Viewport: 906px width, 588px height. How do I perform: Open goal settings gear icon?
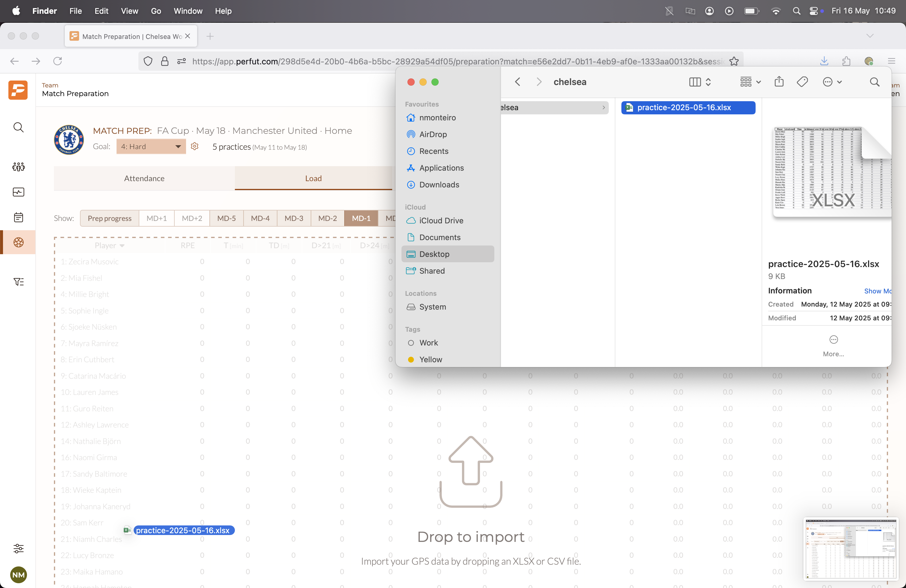point(194,146)
